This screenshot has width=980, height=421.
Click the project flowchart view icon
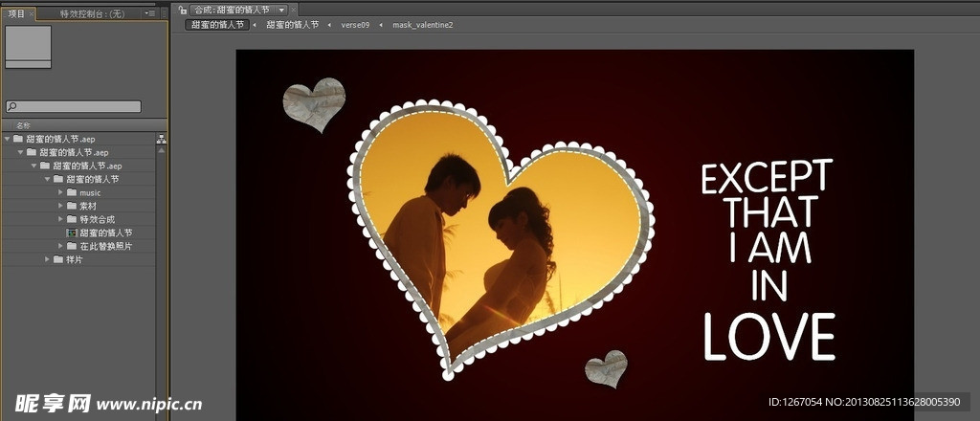click(x=161, y=140)
